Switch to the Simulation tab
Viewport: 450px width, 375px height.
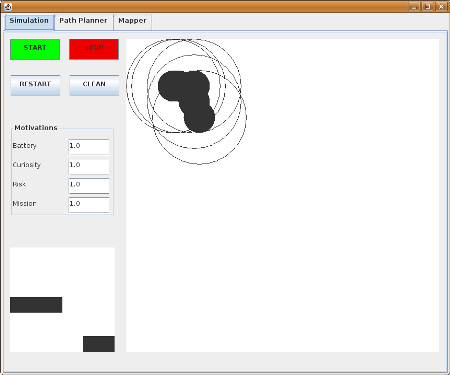(29, 22)
